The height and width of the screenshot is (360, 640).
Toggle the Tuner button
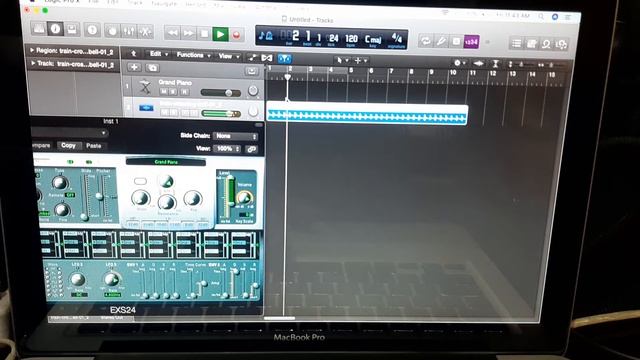click(x=441, y=41)
